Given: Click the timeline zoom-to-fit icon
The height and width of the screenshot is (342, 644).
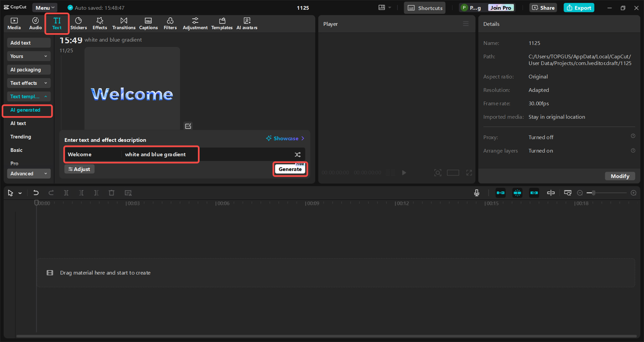Looking at the screenshot, I should pos(568,193).
